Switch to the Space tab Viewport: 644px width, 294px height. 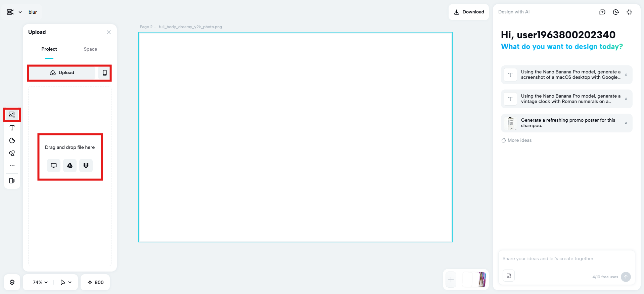pyautogui.click(x=90, y=49)
